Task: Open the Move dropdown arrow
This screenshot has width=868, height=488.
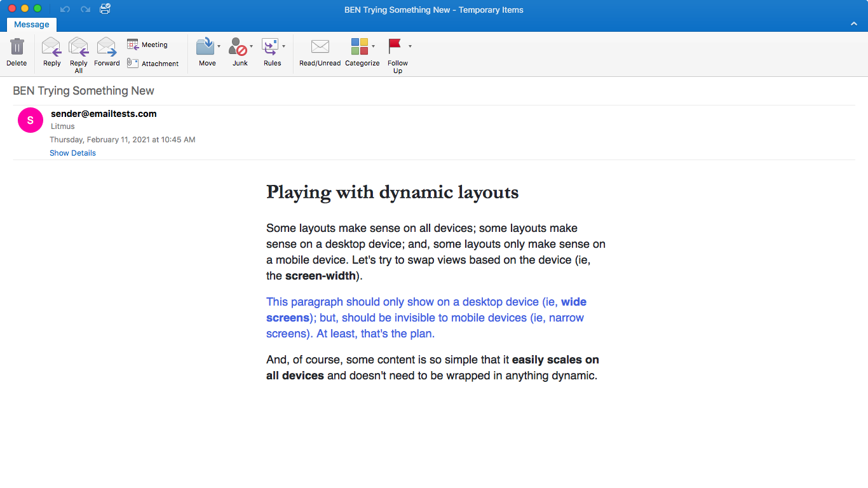Action: (x=219, y=46)
